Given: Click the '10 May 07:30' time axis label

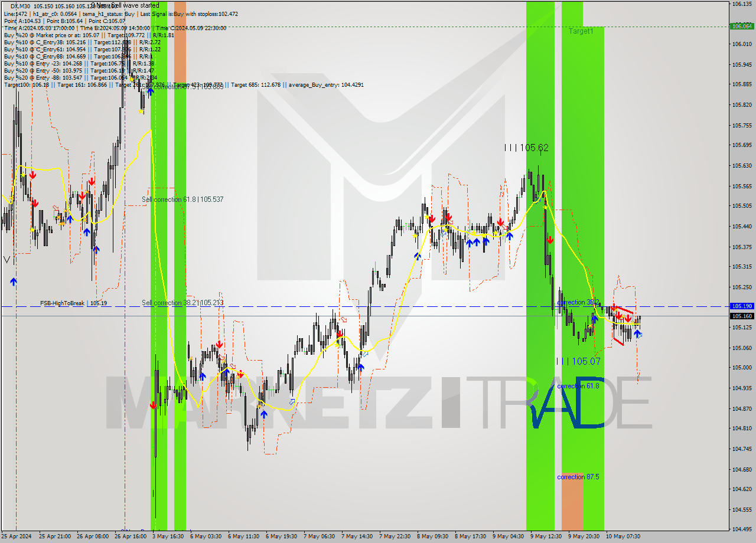Looking at the screenshot, I should [623, 537].
